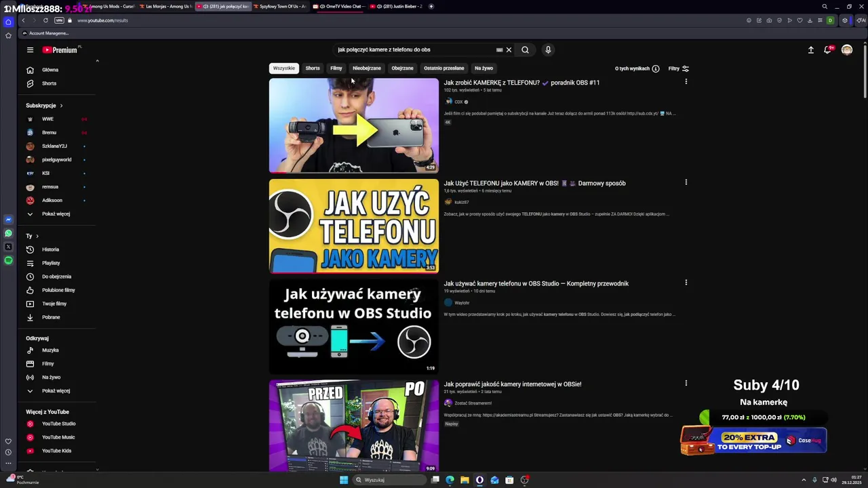Open more options for 'Jak Użyć TELEFONU' video
The image size is (868, 488).
click(x=686, y=182)
